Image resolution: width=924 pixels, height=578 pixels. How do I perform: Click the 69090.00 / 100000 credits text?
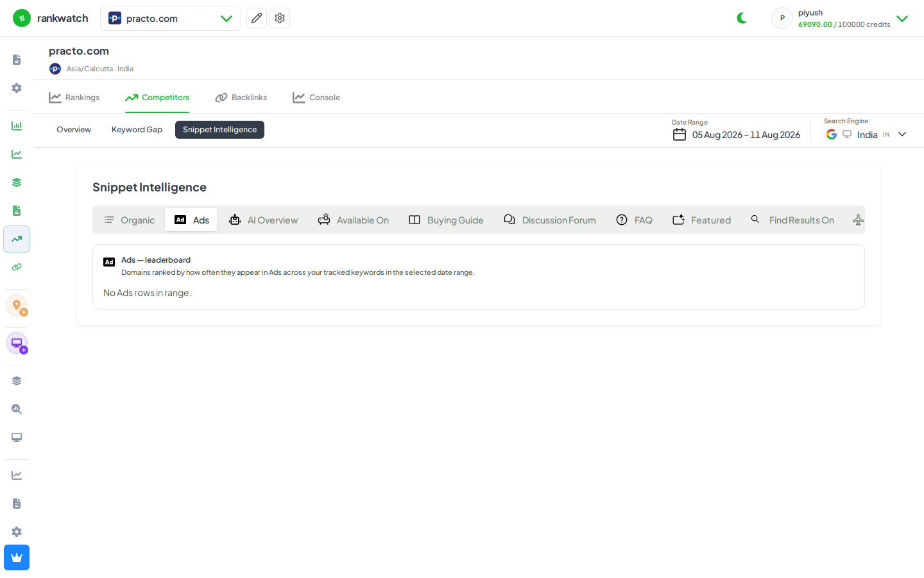[844, 24]
